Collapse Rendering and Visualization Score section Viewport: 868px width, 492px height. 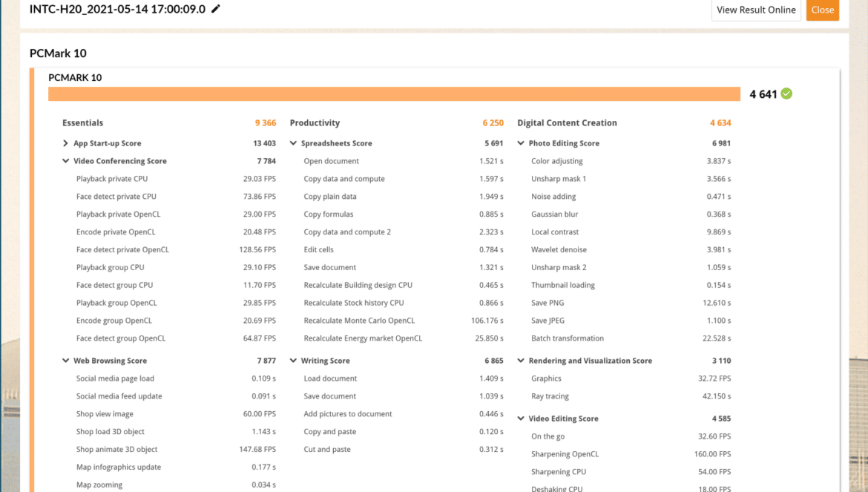tap(521, 361)
